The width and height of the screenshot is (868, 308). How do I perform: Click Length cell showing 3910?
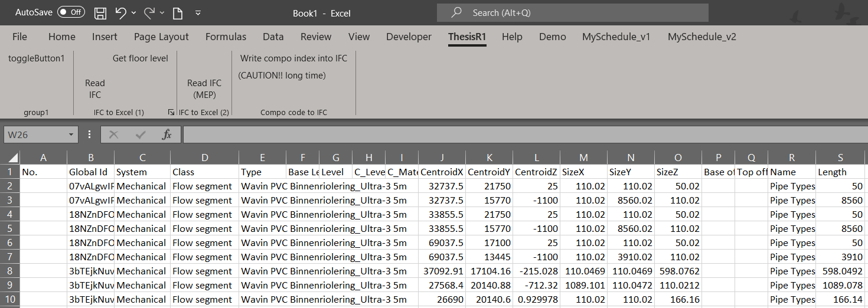[840, 257]
